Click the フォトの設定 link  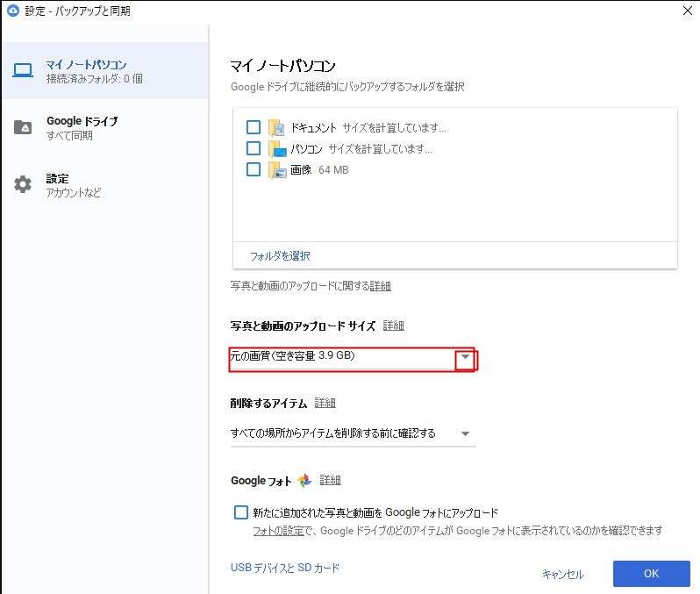[x=278, y=531]
